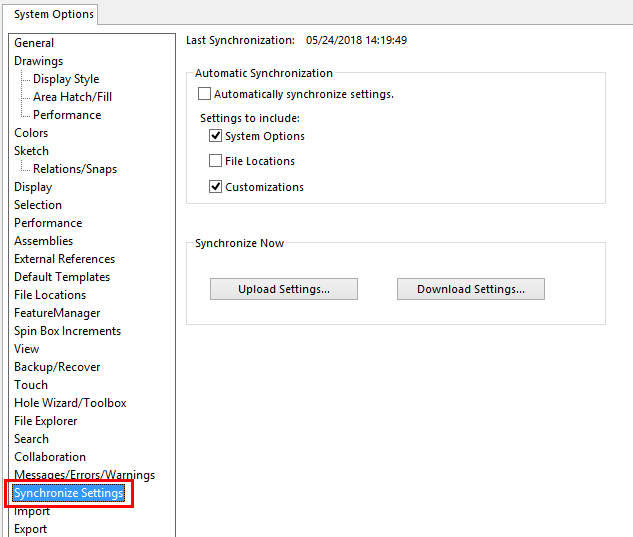The height and width of the screenshot is (537, 633).
Task: Select Relations/Snaps under Sketch
Action: 75,169
